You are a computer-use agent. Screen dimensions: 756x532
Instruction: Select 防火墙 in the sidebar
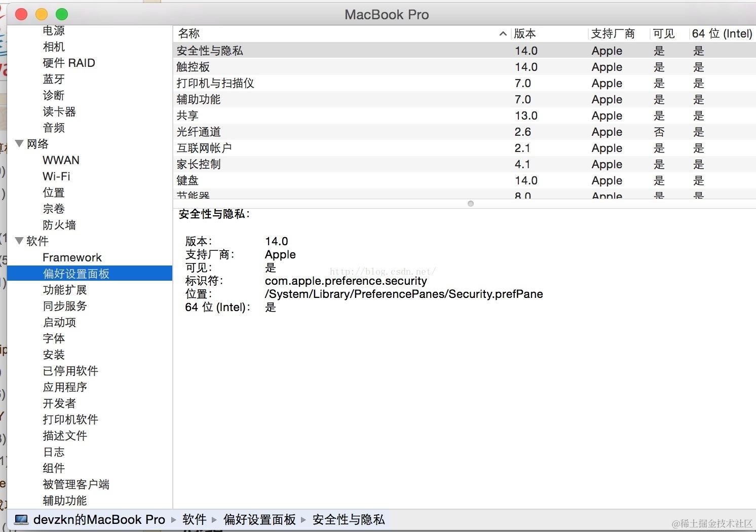click(x=59, y=225)
